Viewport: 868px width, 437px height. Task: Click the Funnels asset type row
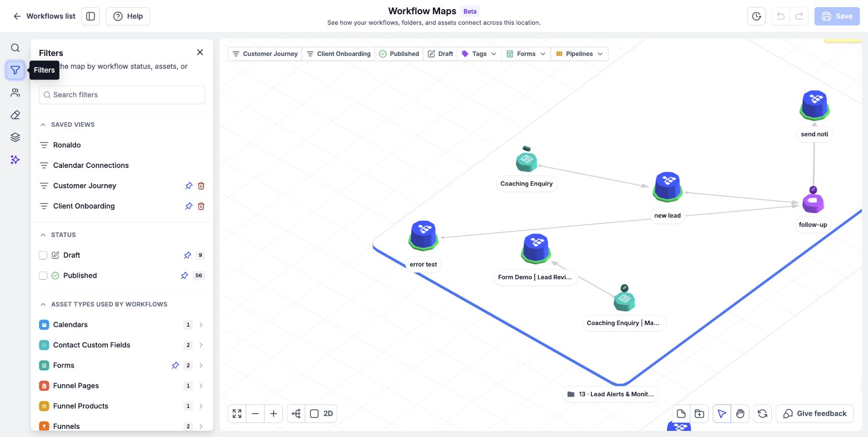(x=122, y=426)
